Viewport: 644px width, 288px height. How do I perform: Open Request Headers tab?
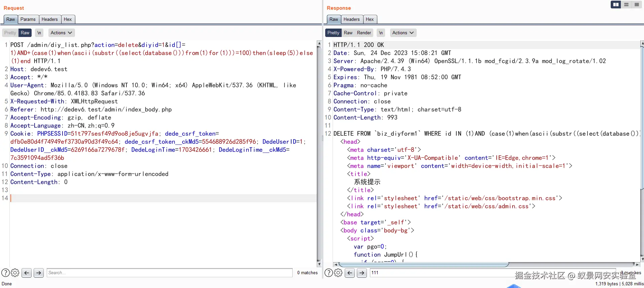pyautogui.click(x=50, y=19)
